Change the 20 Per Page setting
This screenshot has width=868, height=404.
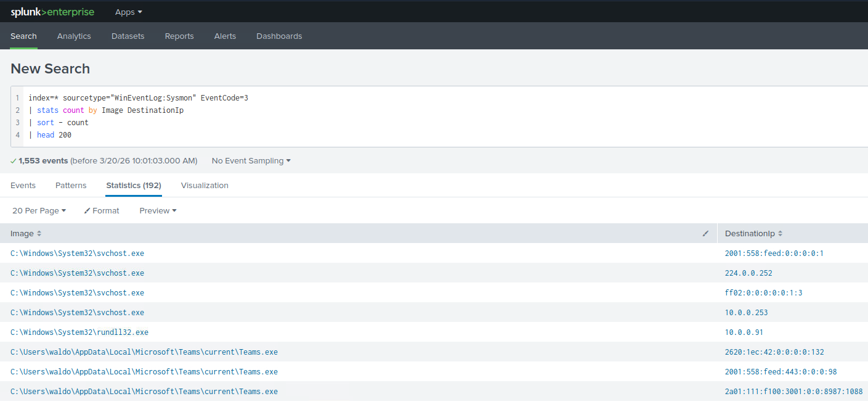tap(39, 211)
